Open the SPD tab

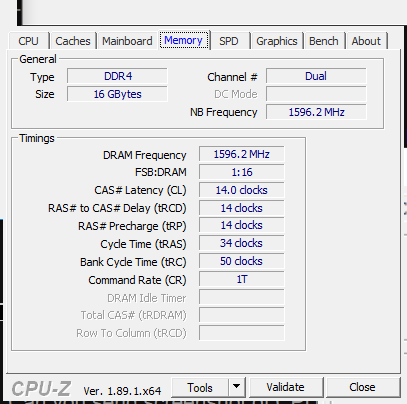(x=229, y=41)
